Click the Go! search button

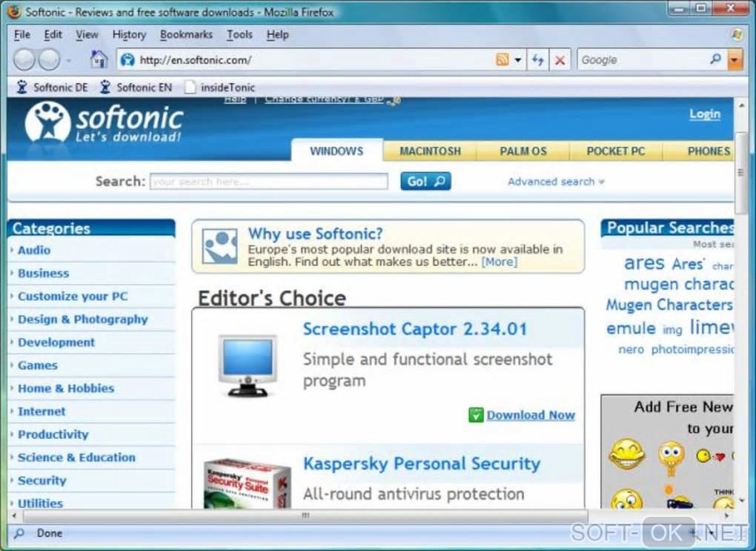pyautogui.click(x=425, y=181)
